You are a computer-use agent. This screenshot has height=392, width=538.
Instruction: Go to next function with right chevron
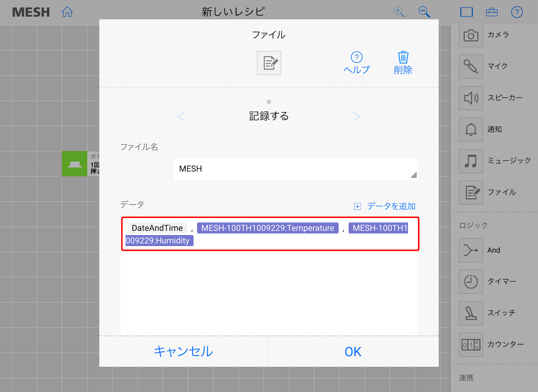coord(357,117)
